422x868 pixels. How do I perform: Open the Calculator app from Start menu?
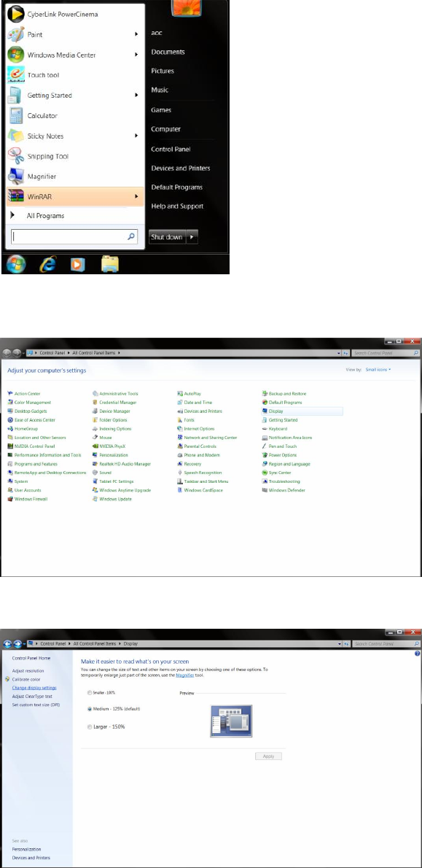(42, 116)
